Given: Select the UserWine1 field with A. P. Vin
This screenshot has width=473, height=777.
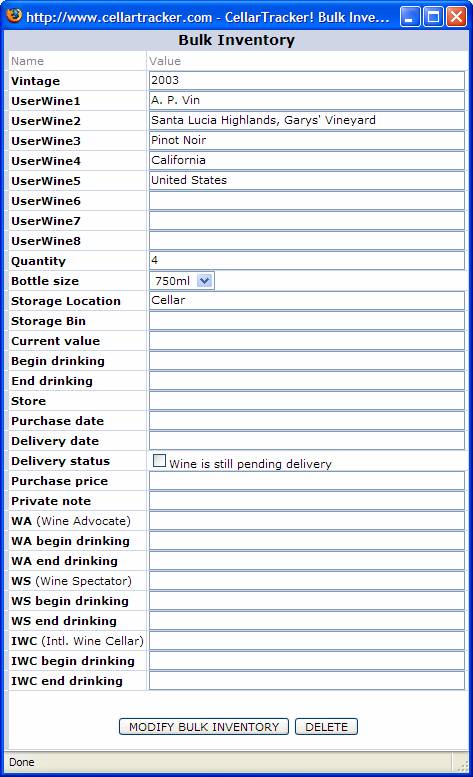Looking at the screenshot, I should click(307, 101).
